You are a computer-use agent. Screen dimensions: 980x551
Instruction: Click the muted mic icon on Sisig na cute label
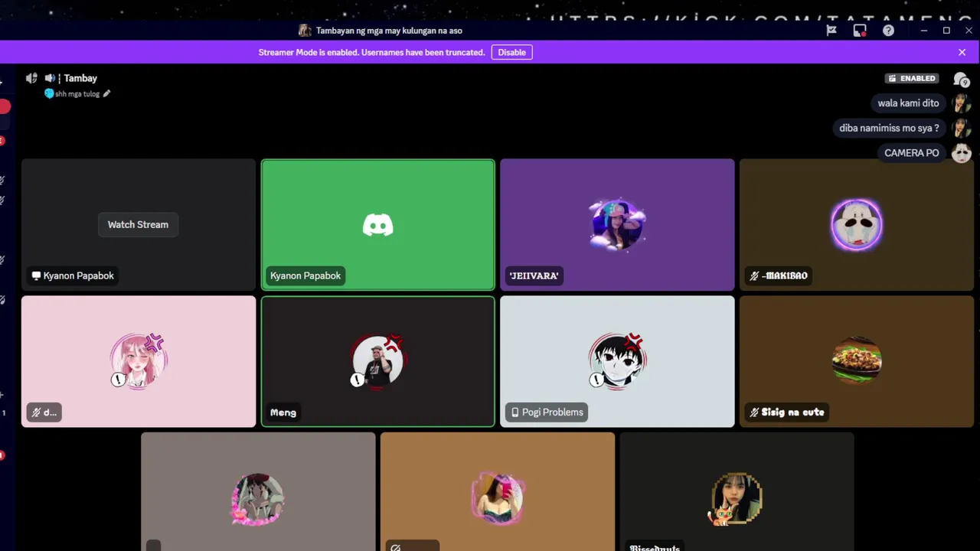(x=754, y=412)
